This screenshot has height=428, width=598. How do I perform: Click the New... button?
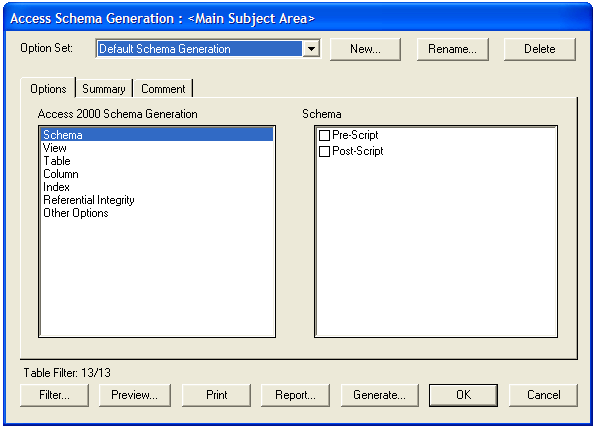click(x=365, y=49)
